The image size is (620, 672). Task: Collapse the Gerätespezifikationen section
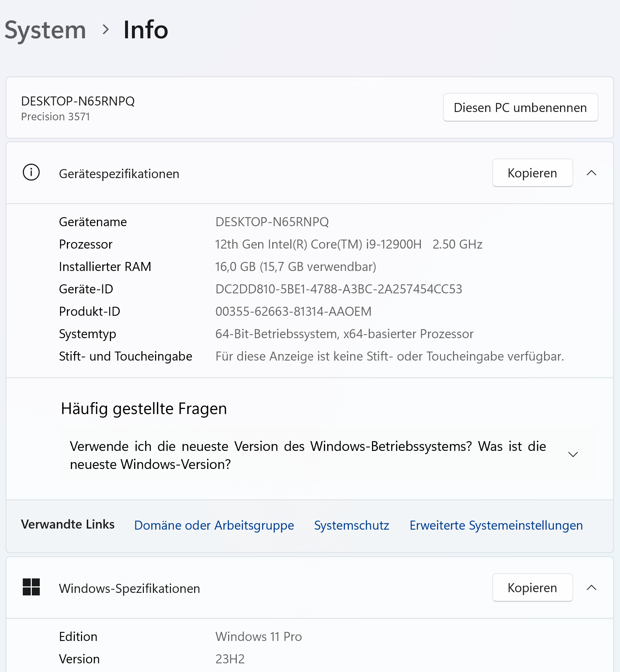point(591,173)
